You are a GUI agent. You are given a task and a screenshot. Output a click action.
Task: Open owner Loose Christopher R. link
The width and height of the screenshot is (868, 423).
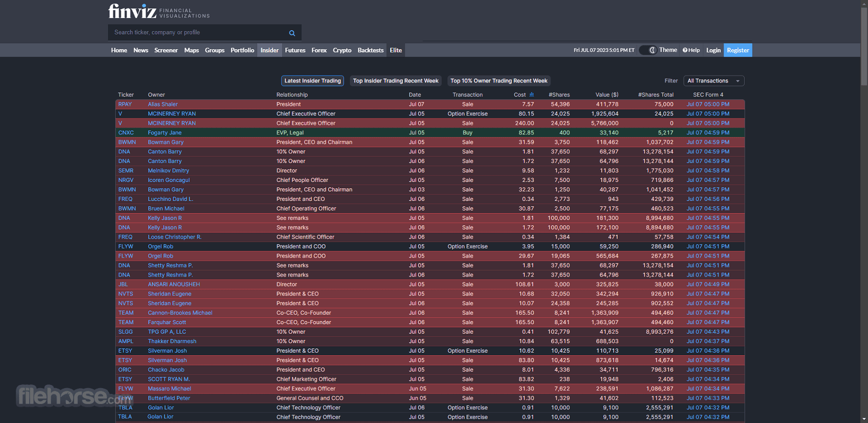coord(175,237)
